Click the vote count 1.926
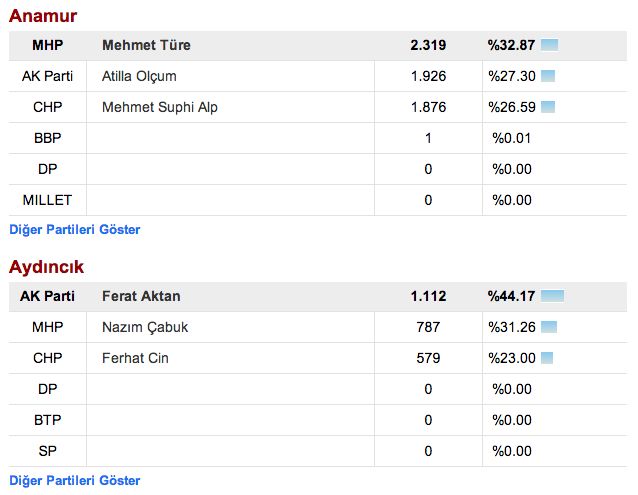The width and height of the screenshot is (638, 495). (x=428, y=76)
